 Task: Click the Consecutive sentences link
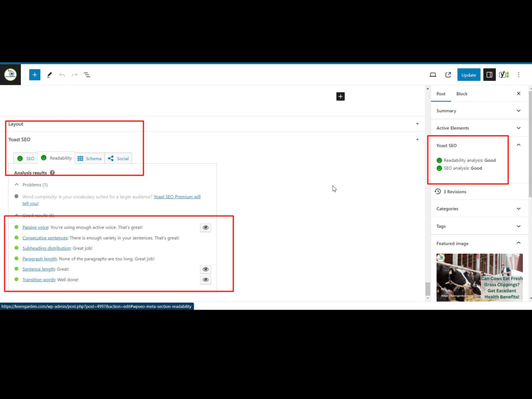(45, 238)
